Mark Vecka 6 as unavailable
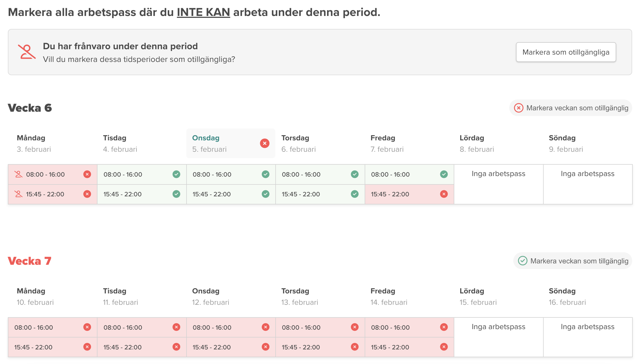 pos(571,108)
